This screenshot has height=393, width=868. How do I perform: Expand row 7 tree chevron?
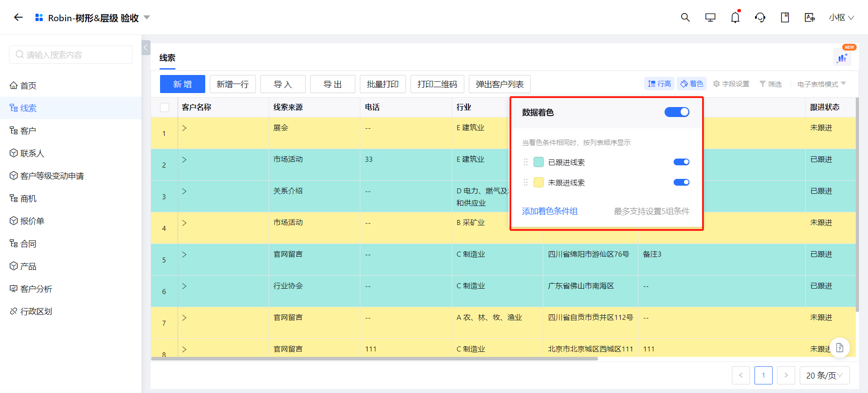pos(184,318)
